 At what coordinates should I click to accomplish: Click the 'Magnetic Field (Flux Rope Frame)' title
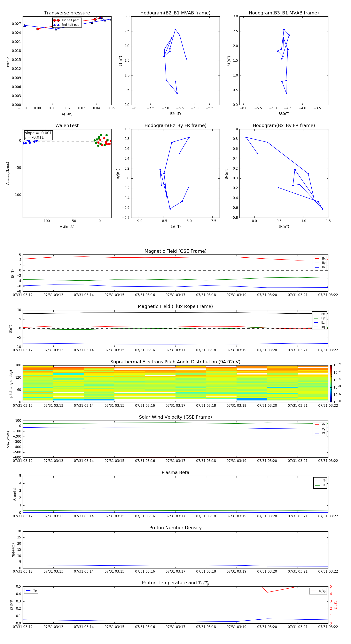coord(175,307)
